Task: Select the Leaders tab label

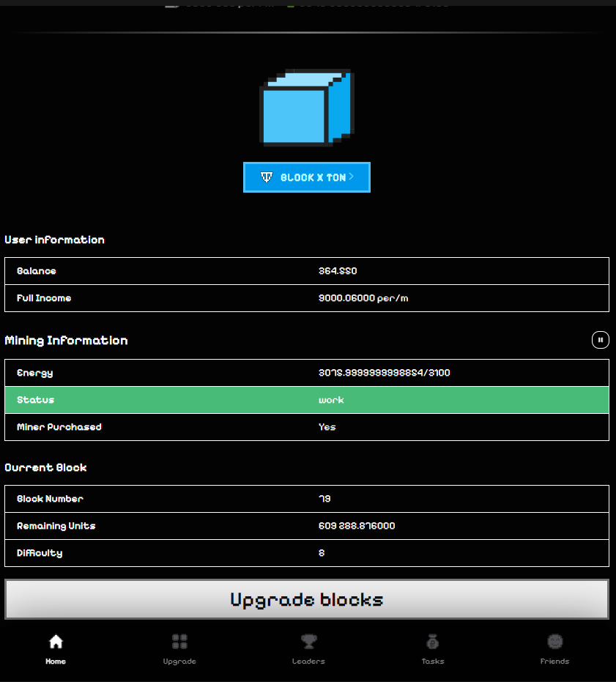Action: click(308, 661)
